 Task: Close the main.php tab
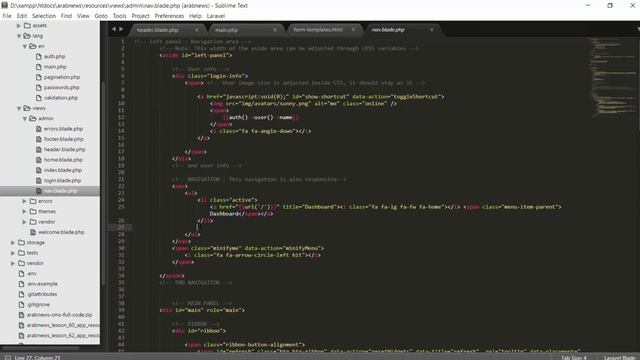275,30
